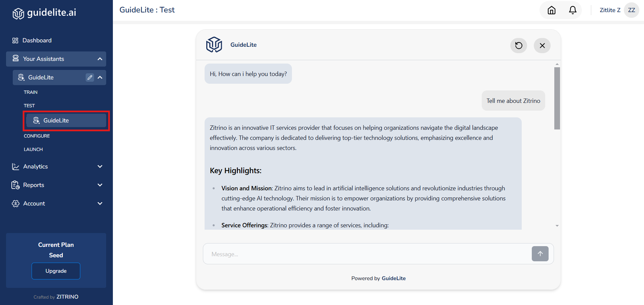The image size is (644, 305).
Task: Click the ZZ user avatar
Action: pyautogui.click(x=632, y=10)
